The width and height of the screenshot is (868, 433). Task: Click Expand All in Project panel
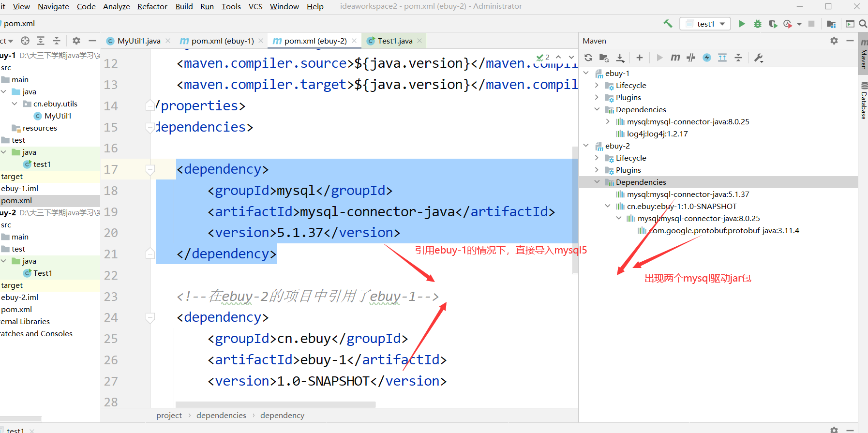tap(41, 41)
